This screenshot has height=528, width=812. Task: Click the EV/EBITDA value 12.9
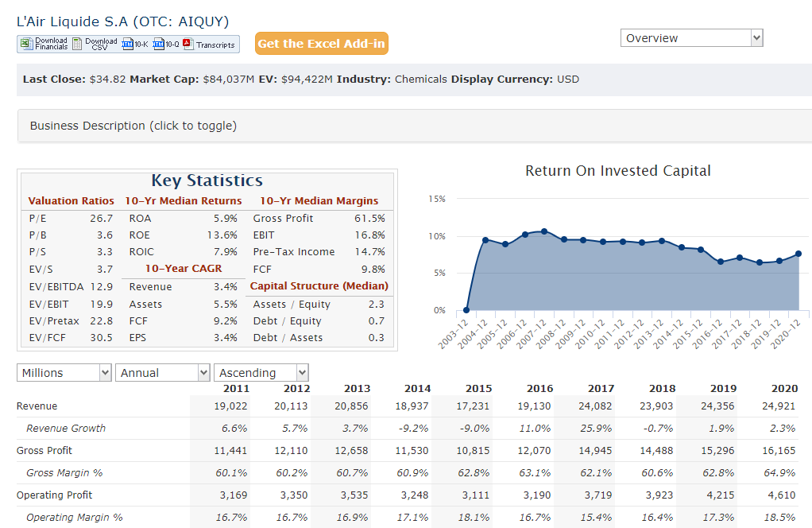pos(102,287)
